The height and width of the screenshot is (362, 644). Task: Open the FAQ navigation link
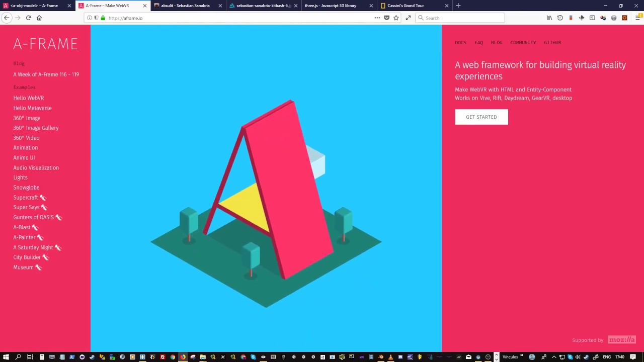point(478,43)
